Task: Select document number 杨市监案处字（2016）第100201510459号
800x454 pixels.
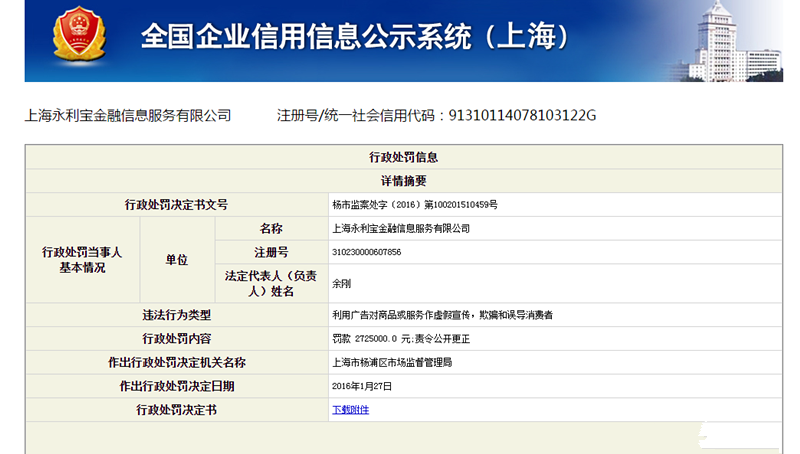Action: (415, 205)
